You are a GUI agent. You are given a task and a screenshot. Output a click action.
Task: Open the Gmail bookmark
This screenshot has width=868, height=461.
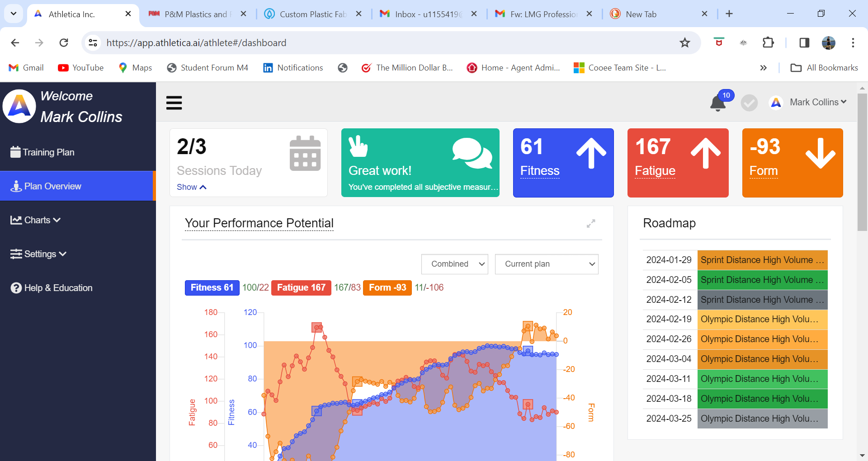click(x=26, y=68)
